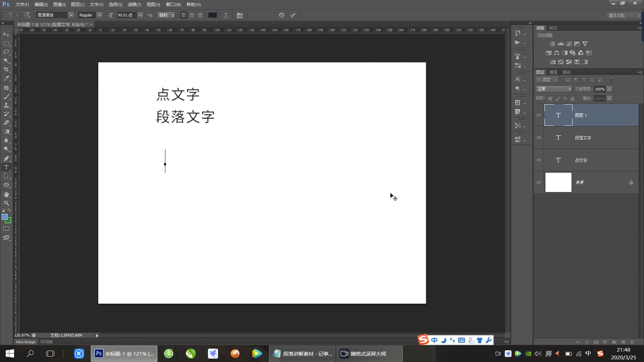Select the Zoom tool
This screenshot has width=644, height=362.
click(x=6, y=203)
